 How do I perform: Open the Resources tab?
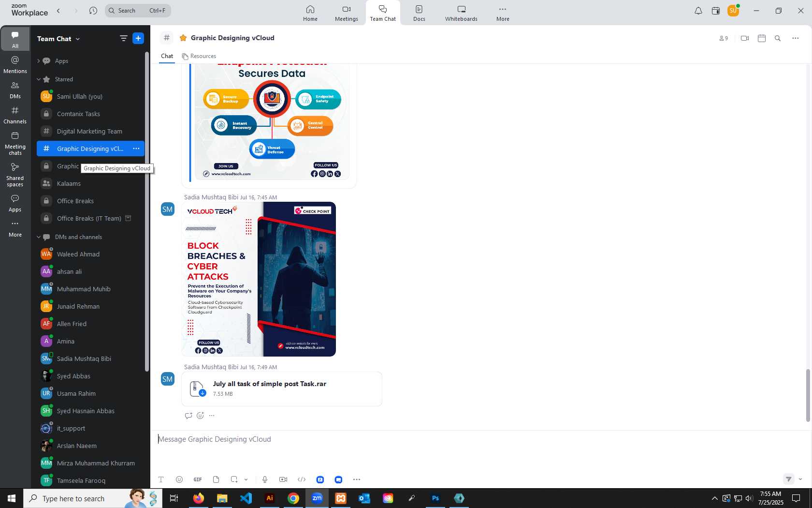pos(199,56)
